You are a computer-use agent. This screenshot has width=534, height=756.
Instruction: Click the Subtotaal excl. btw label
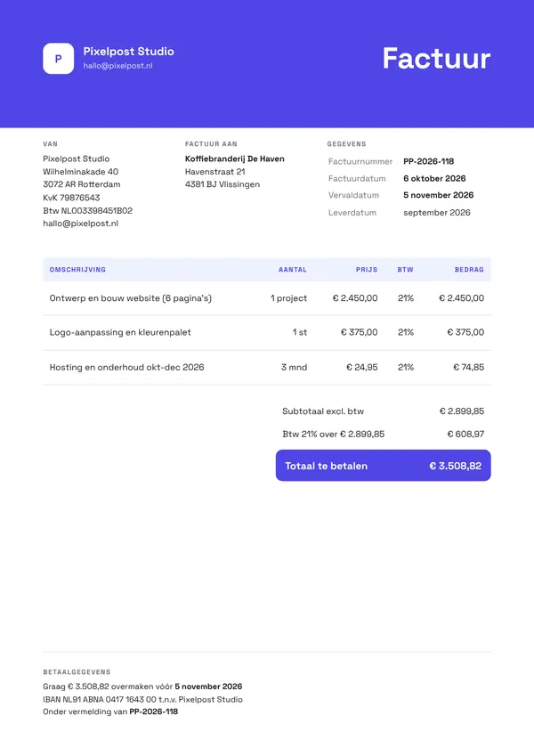(323, 411)
